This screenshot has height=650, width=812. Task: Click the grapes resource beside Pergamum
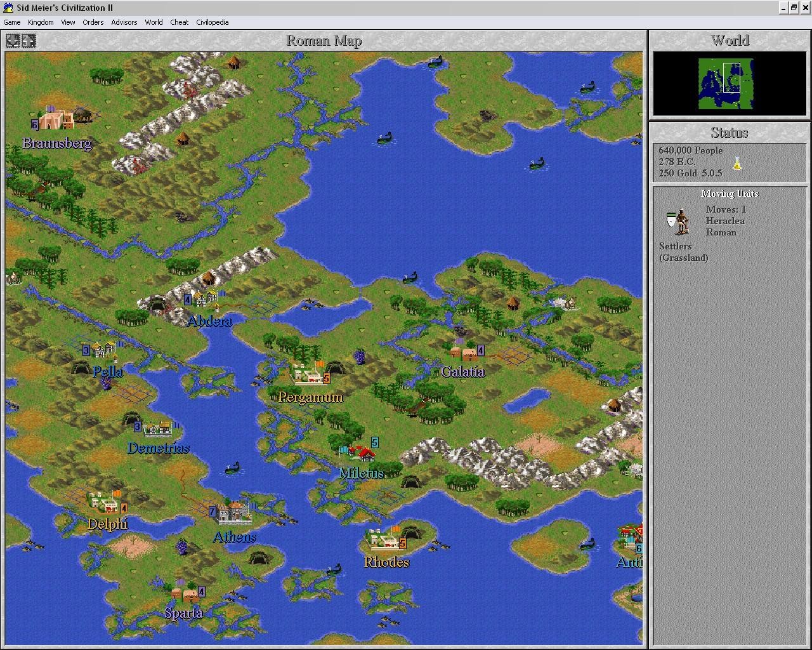click(360, 356)
